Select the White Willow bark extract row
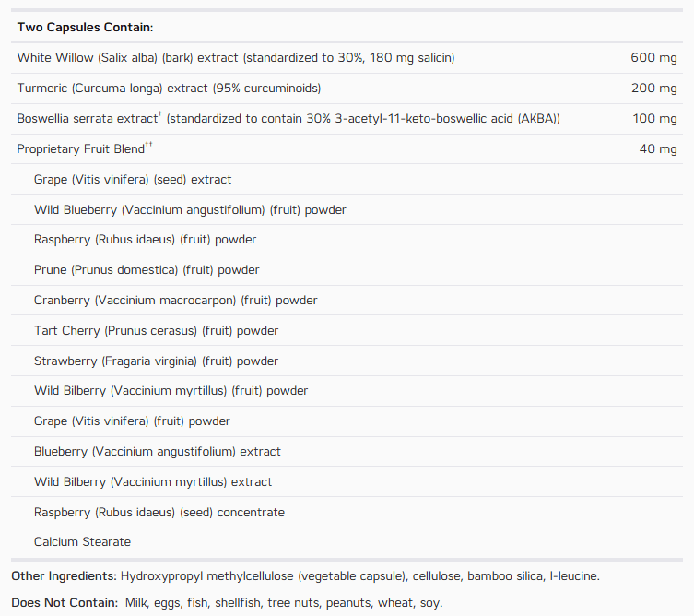Viewport: 694px width, 616px height. pyautogui.click(x=347, y=58)
